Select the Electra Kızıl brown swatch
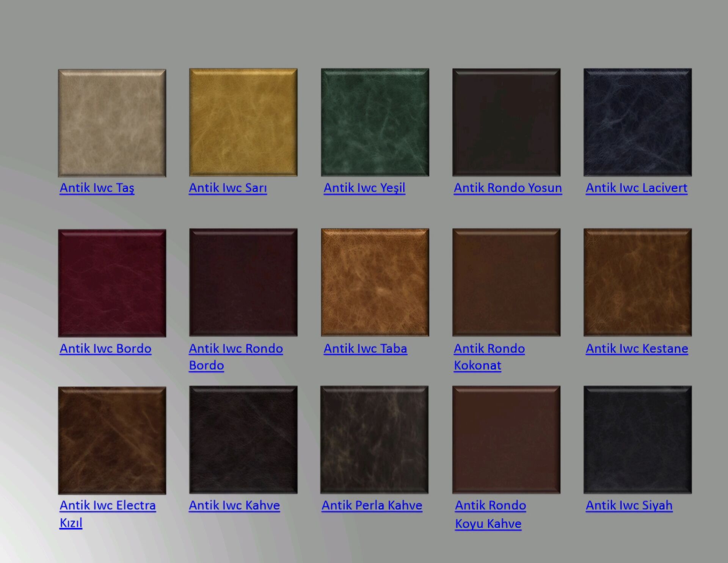Viewport: 728px width, 563px height. tap(112, 440)
